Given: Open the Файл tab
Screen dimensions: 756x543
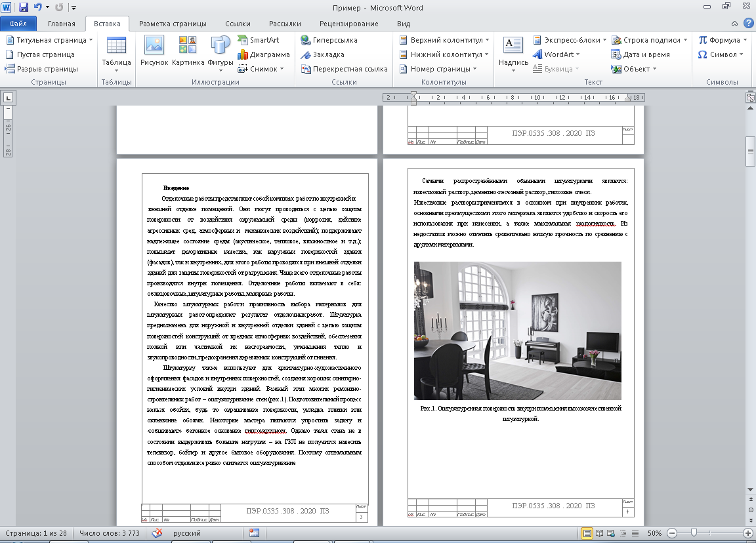Looking at the screenshot, I should 18,24.
